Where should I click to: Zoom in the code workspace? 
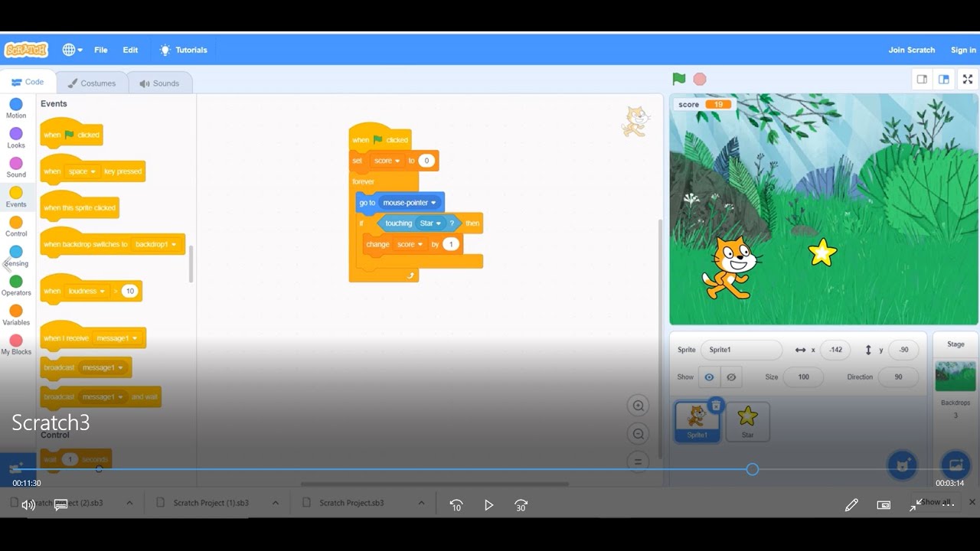pos(637,406)
